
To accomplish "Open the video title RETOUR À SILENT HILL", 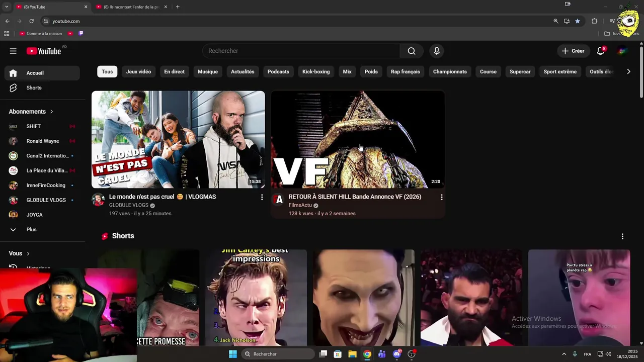I will [x=355, y=197].
